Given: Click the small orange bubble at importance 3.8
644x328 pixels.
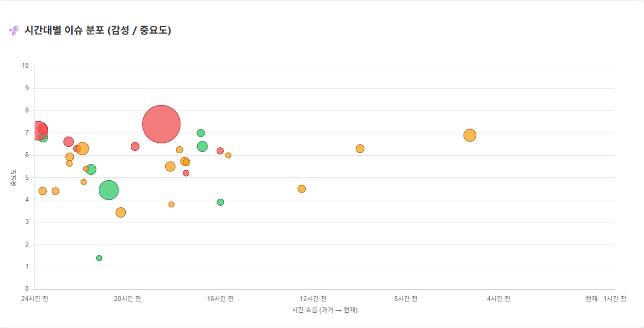Looking at the screenshot, I should tap(172, 205).
